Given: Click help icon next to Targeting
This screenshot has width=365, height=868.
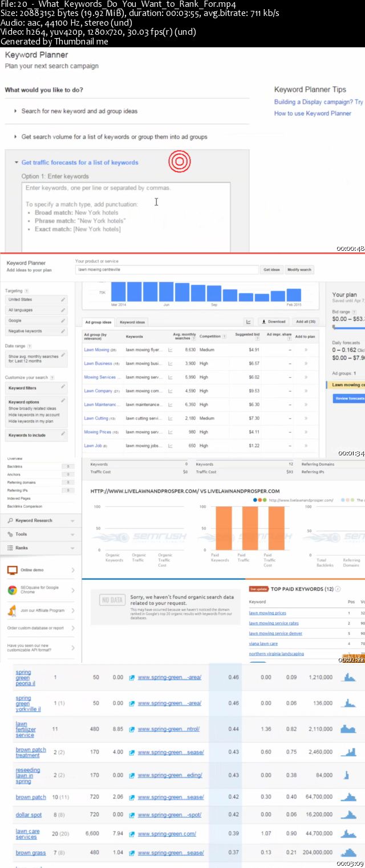Looking at the screenshot, I should coord(26,291).
